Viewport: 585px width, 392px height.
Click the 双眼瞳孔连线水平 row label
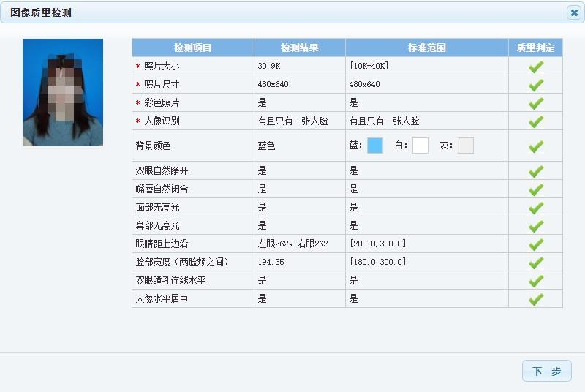(170, 280)
